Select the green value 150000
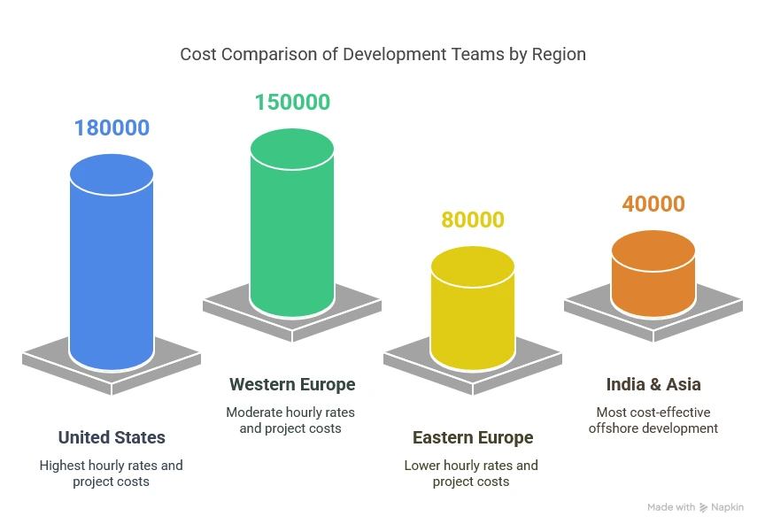Viewport: 765px width, 532px height. 292,103
